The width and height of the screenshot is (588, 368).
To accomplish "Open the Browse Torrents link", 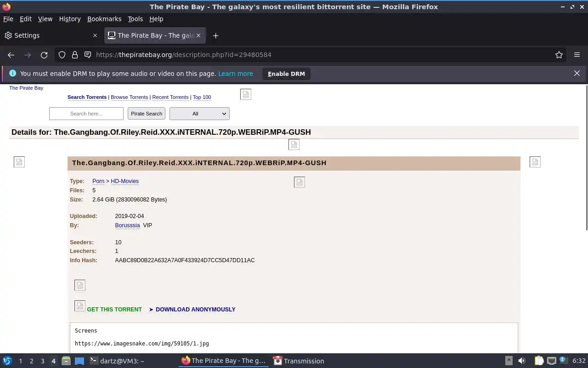I will pos(129,97).
